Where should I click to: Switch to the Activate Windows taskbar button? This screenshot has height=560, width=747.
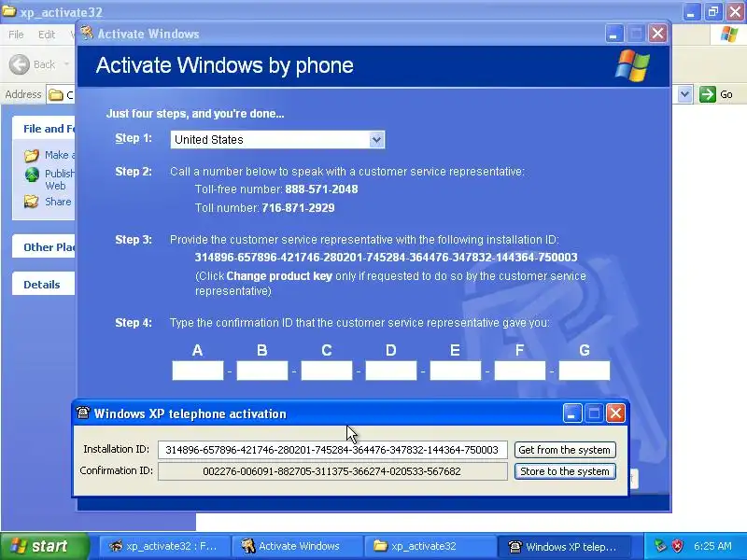coord(297,546)
